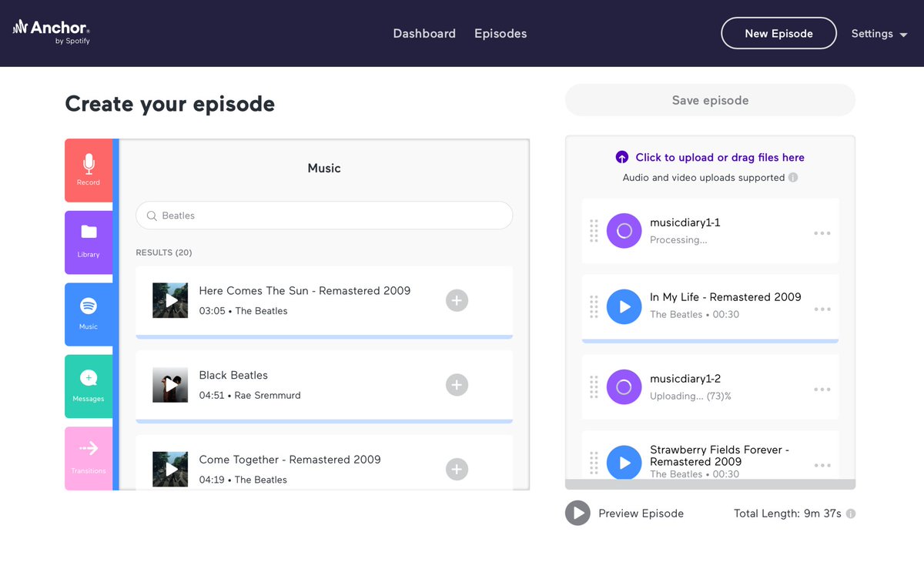The image size is (924, 572).
Task: Click the 'musicdiary1-1' segment name
Action: pyautogui.click(x=685, y=222)
